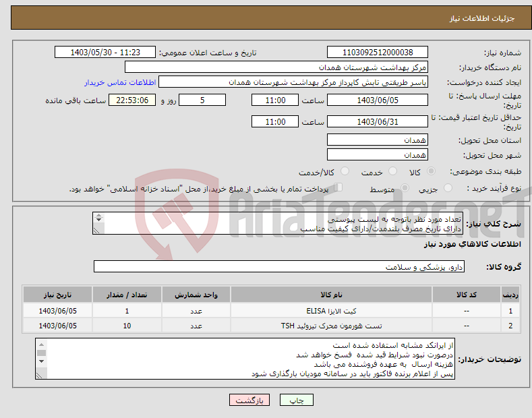Click the price validity time 11:00 field

pyautogui.click(x=275, y=121)
